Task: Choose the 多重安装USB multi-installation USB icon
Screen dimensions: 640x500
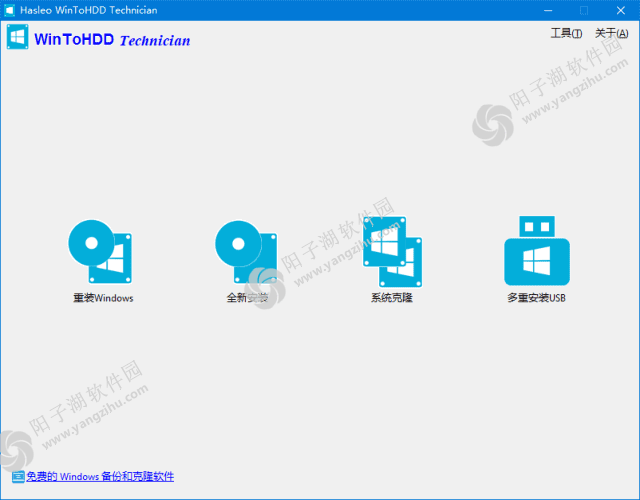Action: (x=537, y=251)
